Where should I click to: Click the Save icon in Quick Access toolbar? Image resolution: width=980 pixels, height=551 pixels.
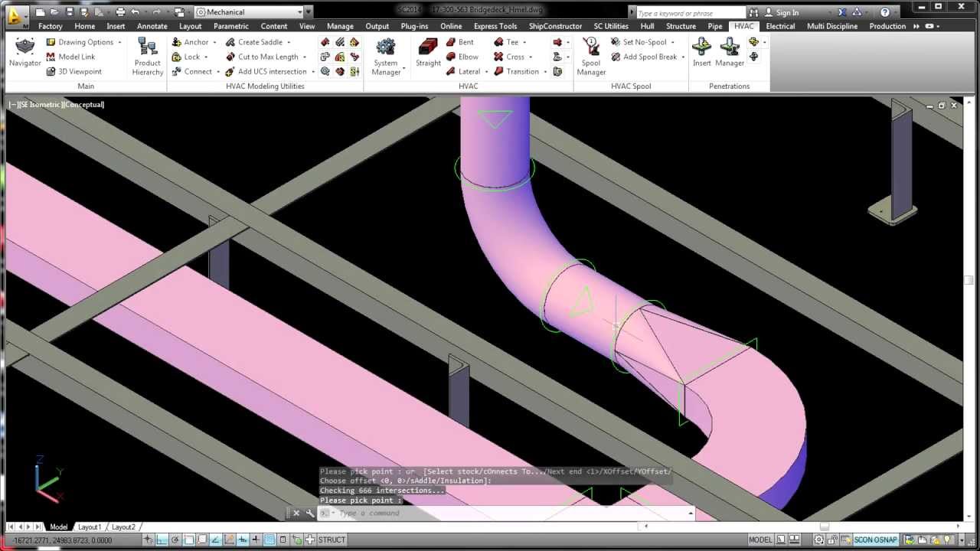click(69, 12)
